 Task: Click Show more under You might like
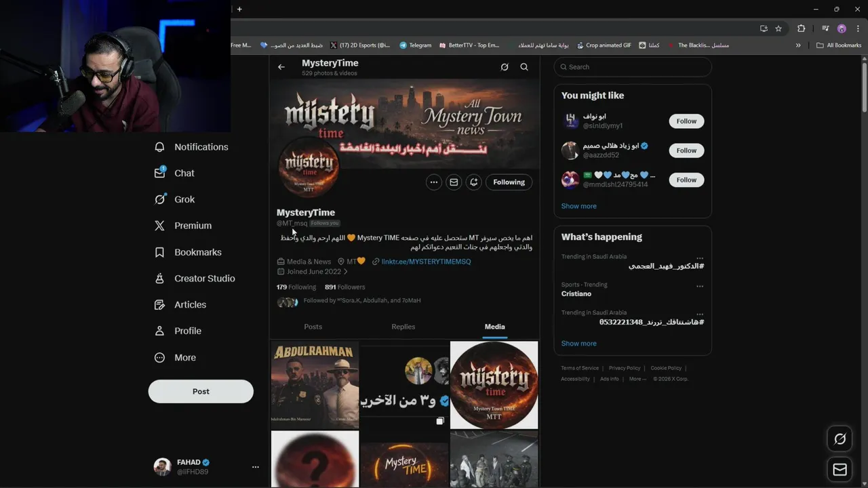click(x=579, y=206)
